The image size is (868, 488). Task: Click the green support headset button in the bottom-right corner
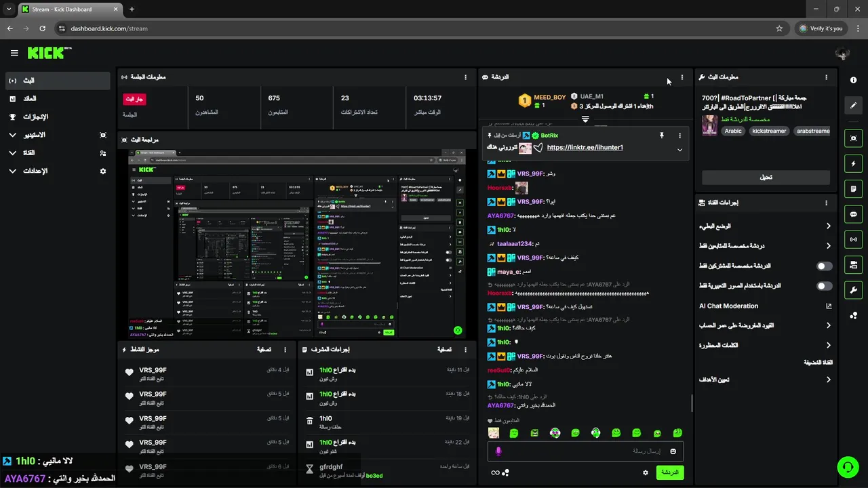pyautogui.click(x=848, y=467)
